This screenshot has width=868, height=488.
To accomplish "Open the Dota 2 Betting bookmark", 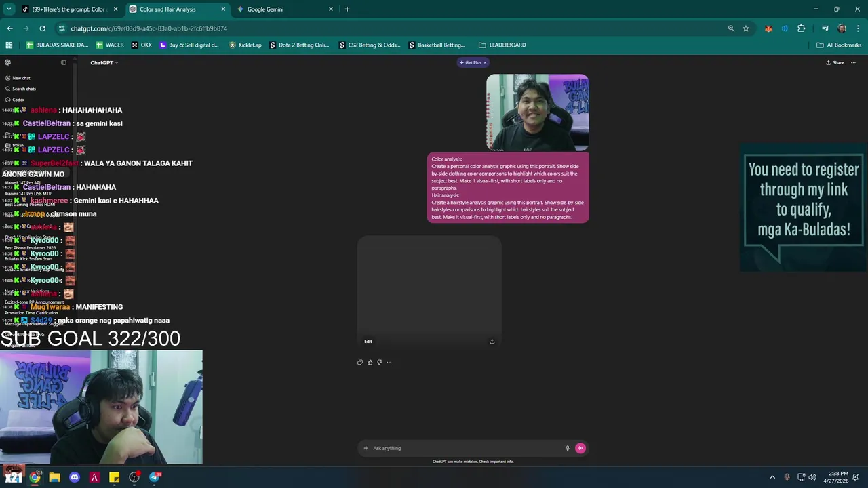I will click(299, 45).
